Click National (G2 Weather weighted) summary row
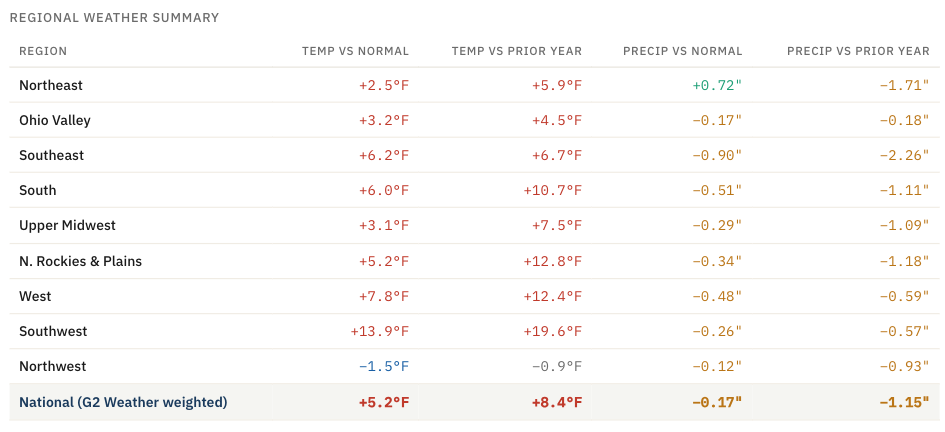Image resolution: width=945 pixels, height=432 pixels. click(x=474, y=402)
